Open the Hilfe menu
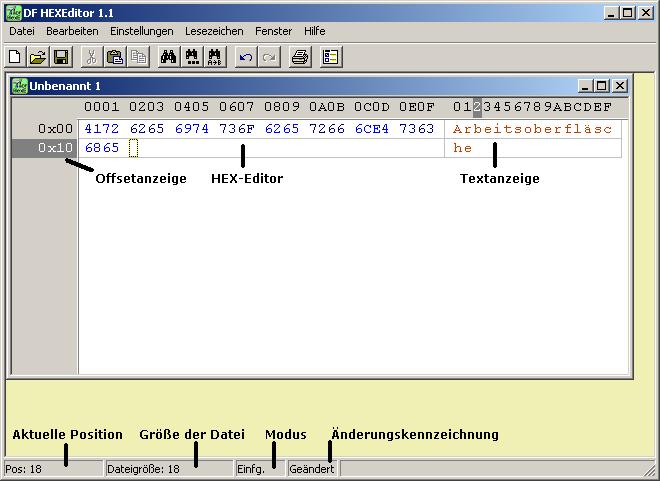The image size is (660, 481). [315, 31]
